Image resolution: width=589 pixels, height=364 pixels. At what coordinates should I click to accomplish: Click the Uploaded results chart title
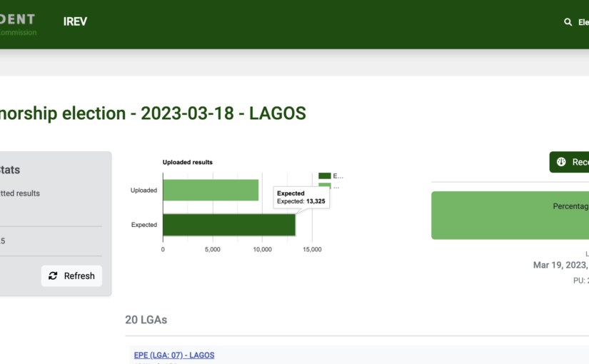(188, 162)
